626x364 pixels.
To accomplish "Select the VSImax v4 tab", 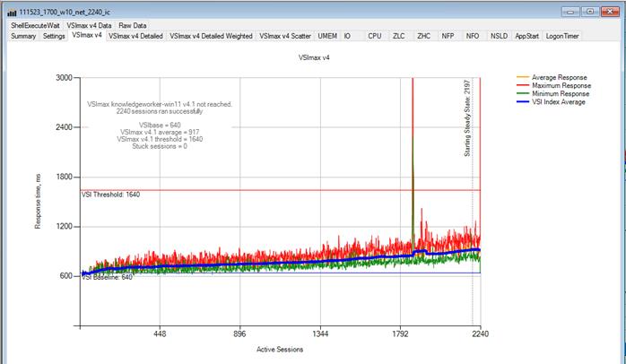I will (87, 35).
